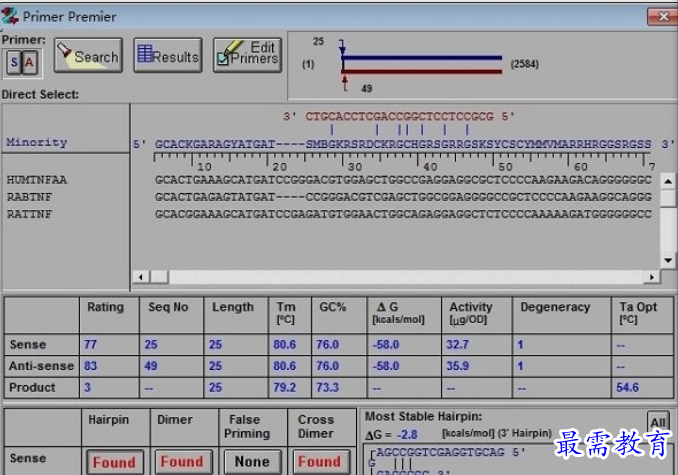
Task: Click the Anti-sense Activity value 35.9
Action: pyautogui.click(x=457, y=366)
